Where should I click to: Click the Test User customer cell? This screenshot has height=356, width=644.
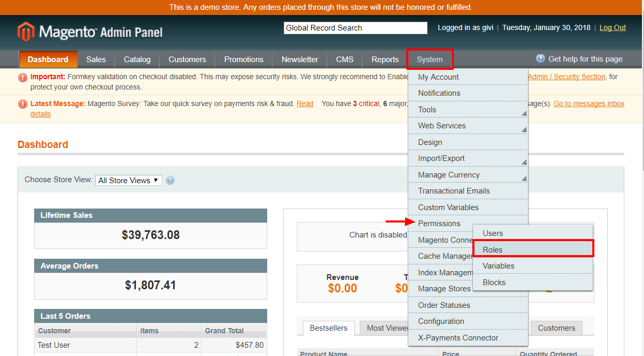click(86, 345)
